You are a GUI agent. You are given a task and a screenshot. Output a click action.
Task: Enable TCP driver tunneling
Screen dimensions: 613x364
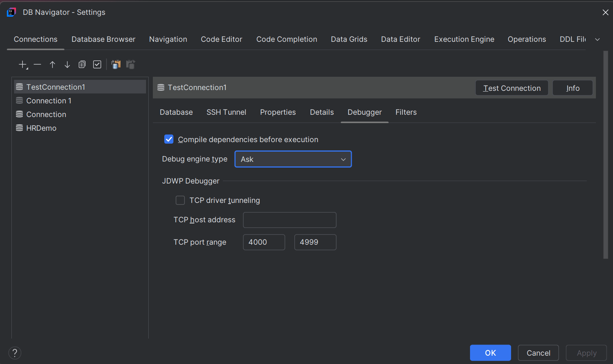(x=180, y=200)
